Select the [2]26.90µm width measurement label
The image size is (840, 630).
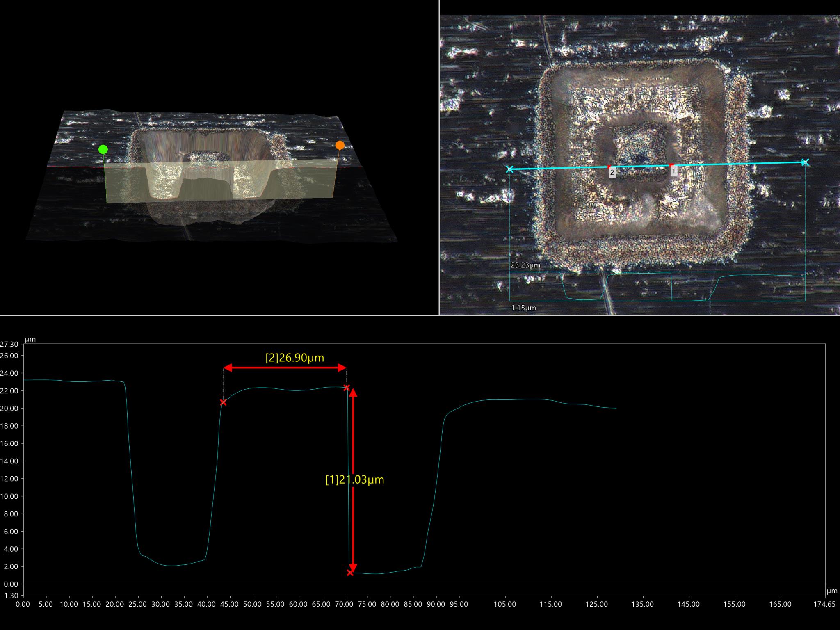click(295, 358)
